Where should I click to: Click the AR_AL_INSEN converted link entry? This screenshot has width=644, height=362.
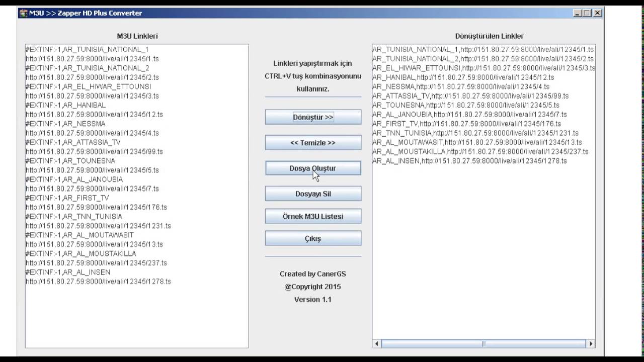click(x=470, y=161)
